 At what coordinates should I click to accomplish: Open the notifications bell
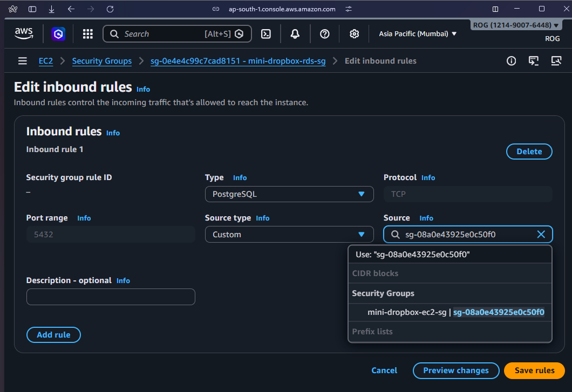[x=295, y=34]
